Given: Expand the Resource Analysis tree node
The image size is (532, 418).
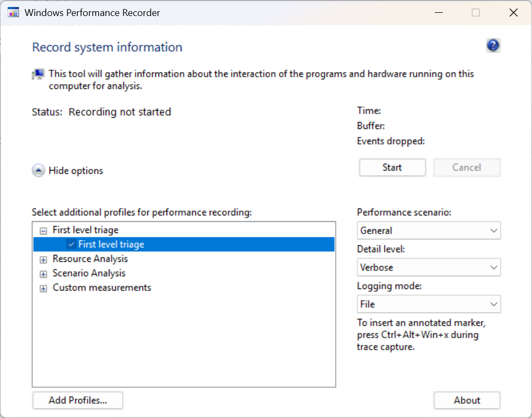Looking at the screenshot, I should [43, 259].
